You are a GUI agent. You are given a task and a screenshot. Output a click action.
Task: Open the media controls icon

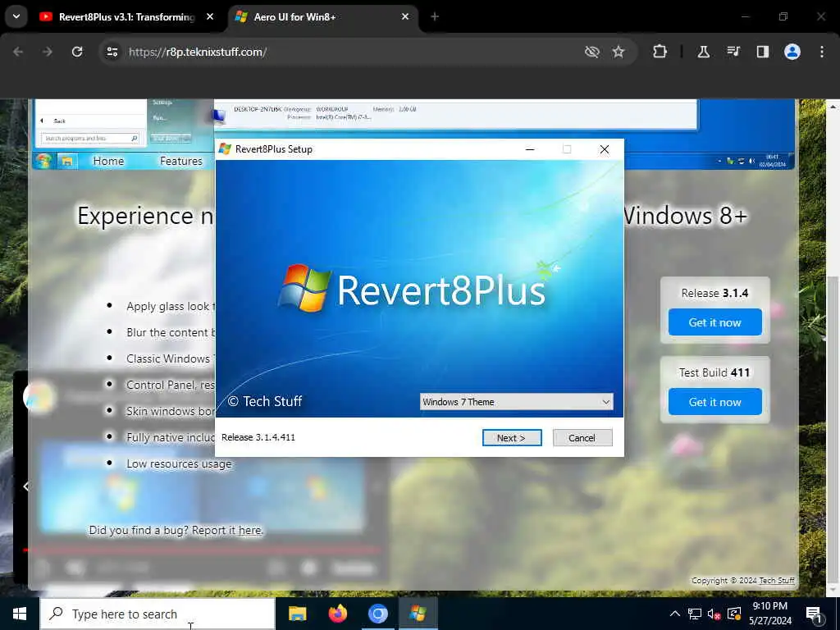[733, 52]
